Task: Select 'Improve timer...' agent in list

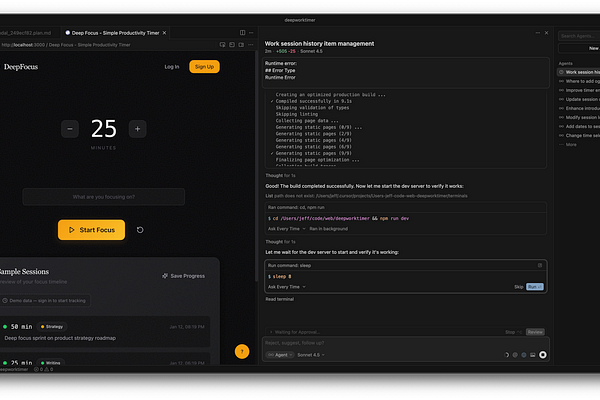Action: coord(579,90)
